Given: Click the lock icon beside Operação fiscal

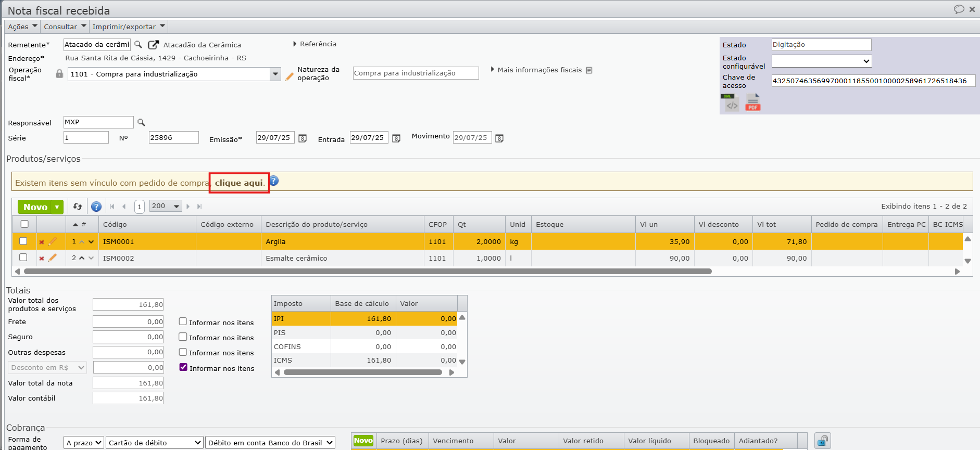Looking at the screenshot, I should coord(59,74).
